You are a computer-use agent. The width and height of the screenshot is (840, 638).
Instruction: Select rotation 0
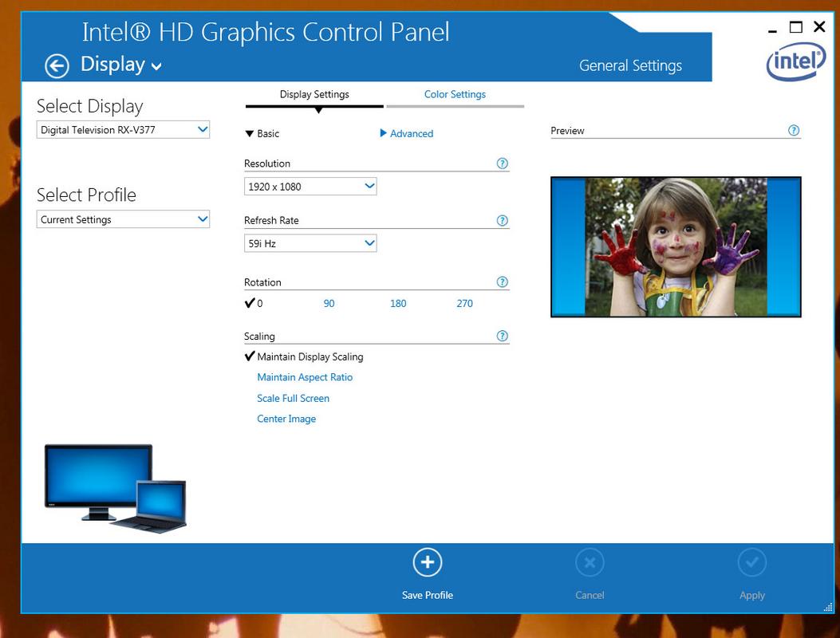coord(254,303)
